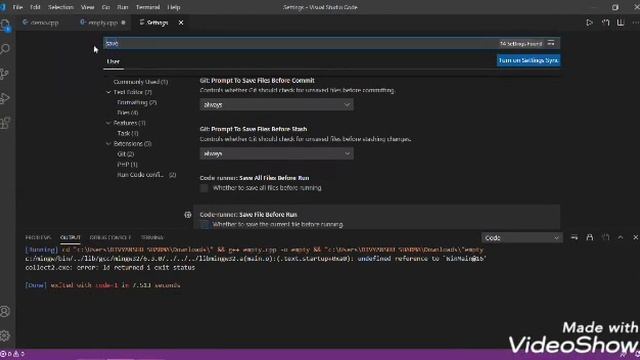Switch to the Debug Console panel tab

[x=110, y=237]
